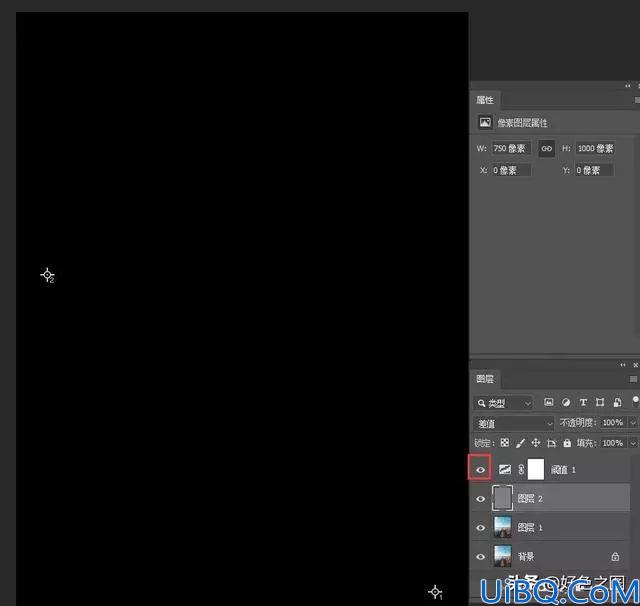This screenshot has width=640, height=606.
Task: Open the 类型 layer filter dropdown
Action: click(504, 403)
